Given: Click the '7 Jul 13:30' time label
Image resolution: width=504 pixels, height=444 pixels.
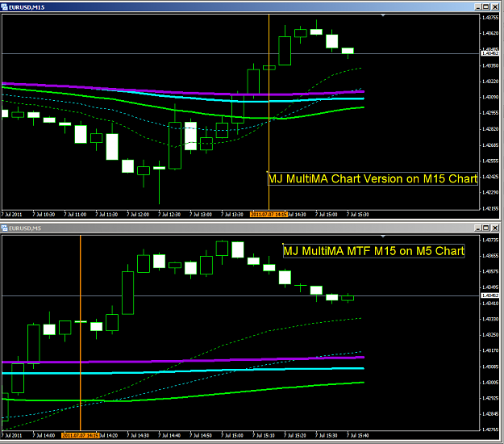Looking at the screenshot, I should [x=232, y=214].
